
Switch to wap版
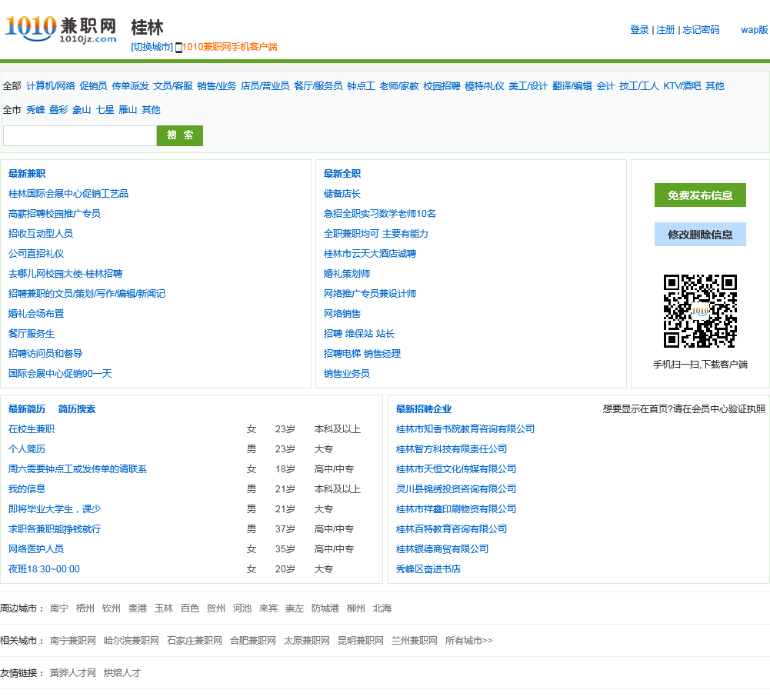pyautogui.click(x=755, y=30)
